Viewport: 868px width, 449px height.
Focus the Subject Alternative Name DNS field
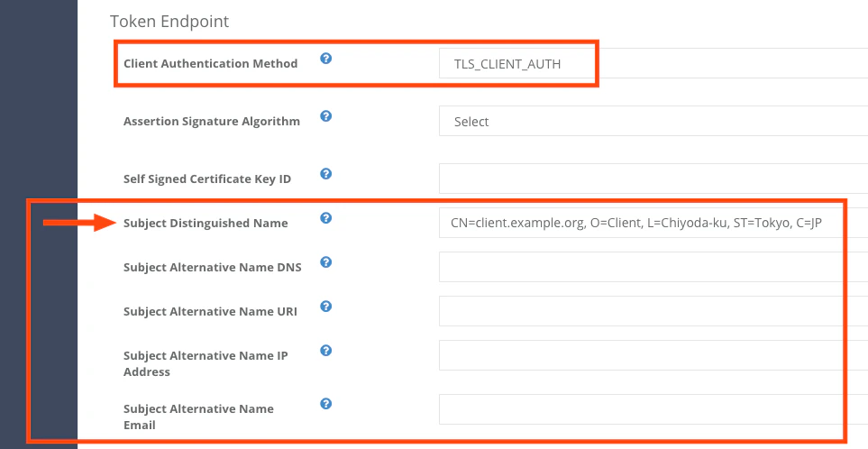pos(653,267)
